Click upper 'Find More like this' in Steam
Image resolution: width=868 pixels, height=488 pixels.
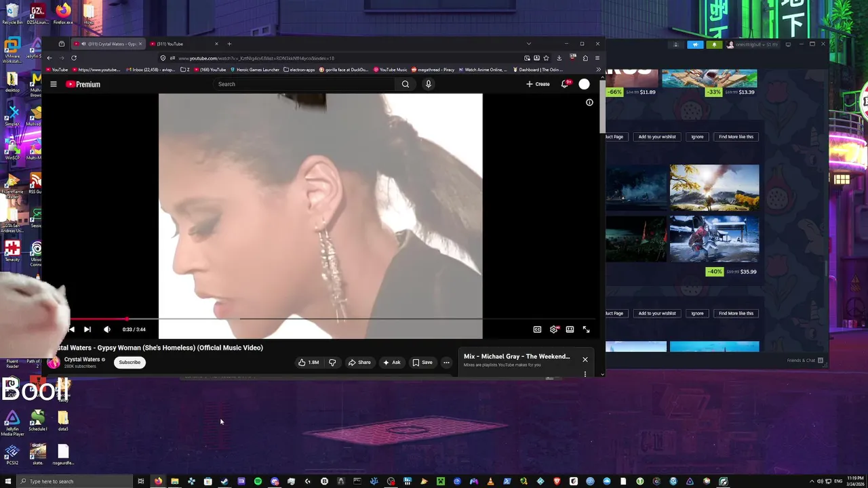(736, 137)
